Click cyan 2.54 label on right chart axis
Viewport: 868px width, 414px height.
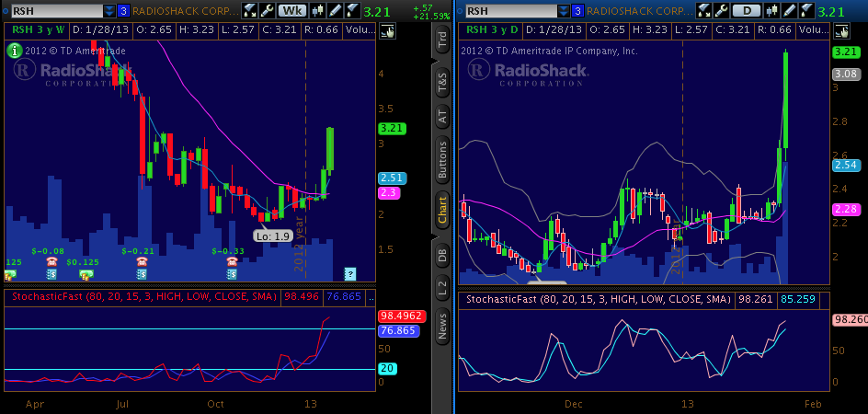tap(845, 166)
